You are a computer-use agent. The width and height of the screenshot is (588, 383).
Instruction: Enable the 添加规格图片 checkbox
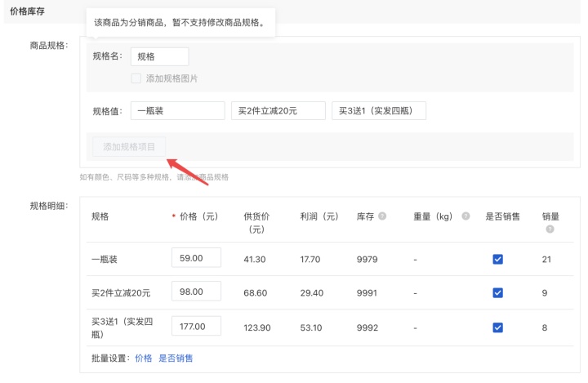click(136, 78)
